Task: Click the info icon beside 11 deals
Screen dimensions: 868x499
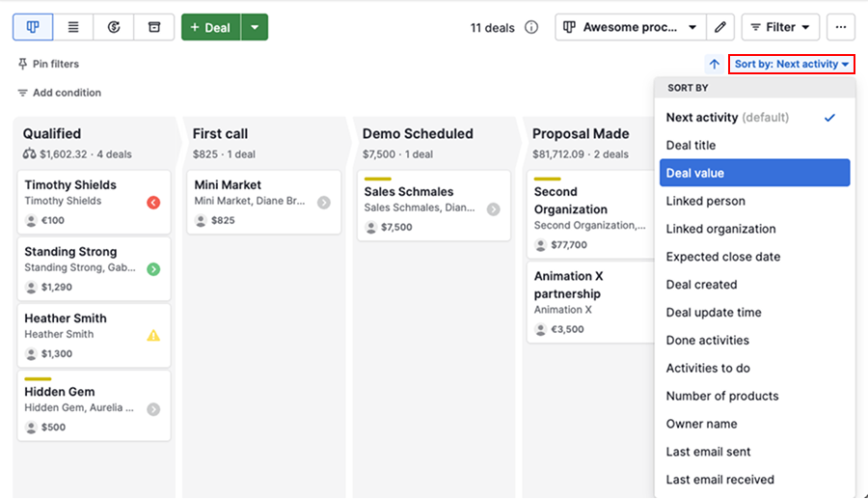Action: (531, 27)
